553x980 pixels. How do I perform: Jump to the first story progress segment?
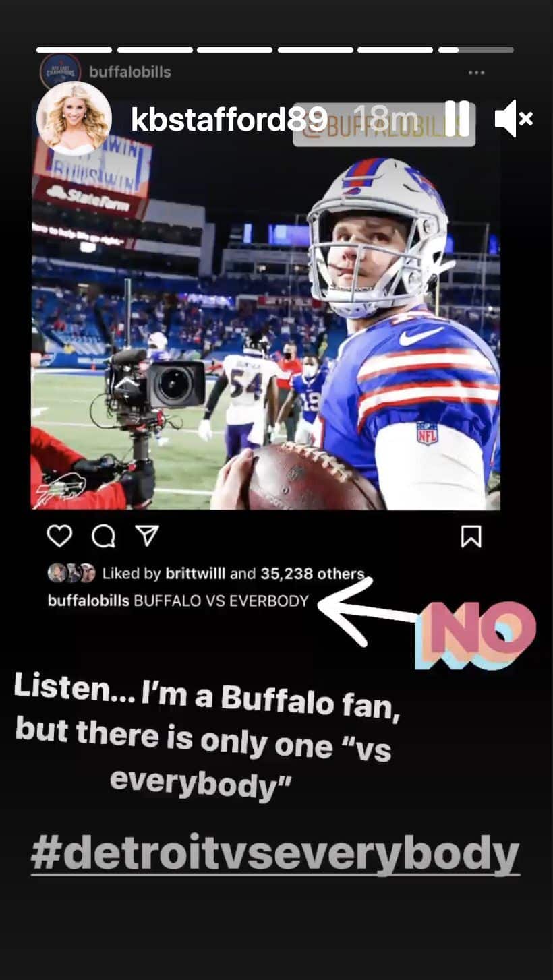(x=74, y=49)
